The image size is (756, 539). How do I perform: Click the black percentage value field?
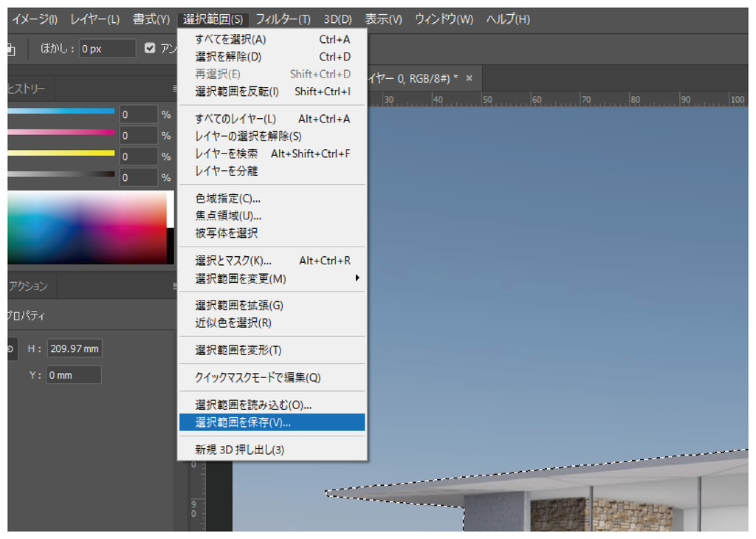tap(138, 177)
